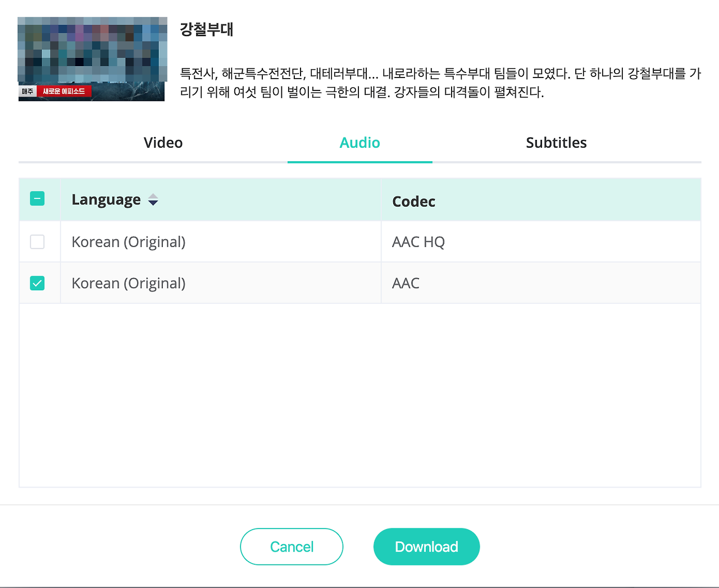719x588 pixels.
Task: Select the Audio tab
Action: [359, 143]
